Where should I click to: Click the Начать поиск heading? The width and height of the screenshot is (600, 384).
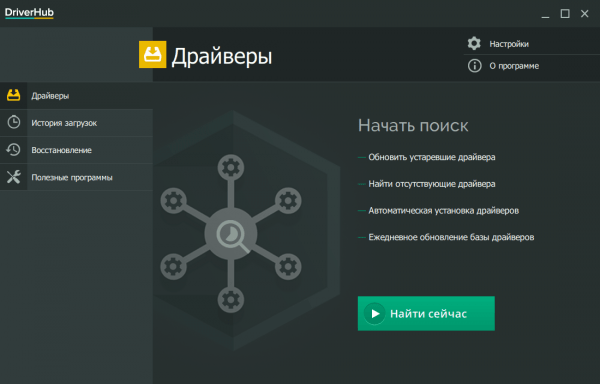(413, 125)
